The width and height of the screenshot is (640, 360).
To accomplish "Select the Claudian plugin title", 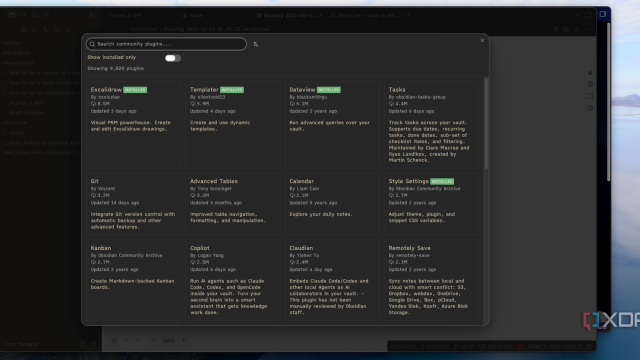I will 301,248.
